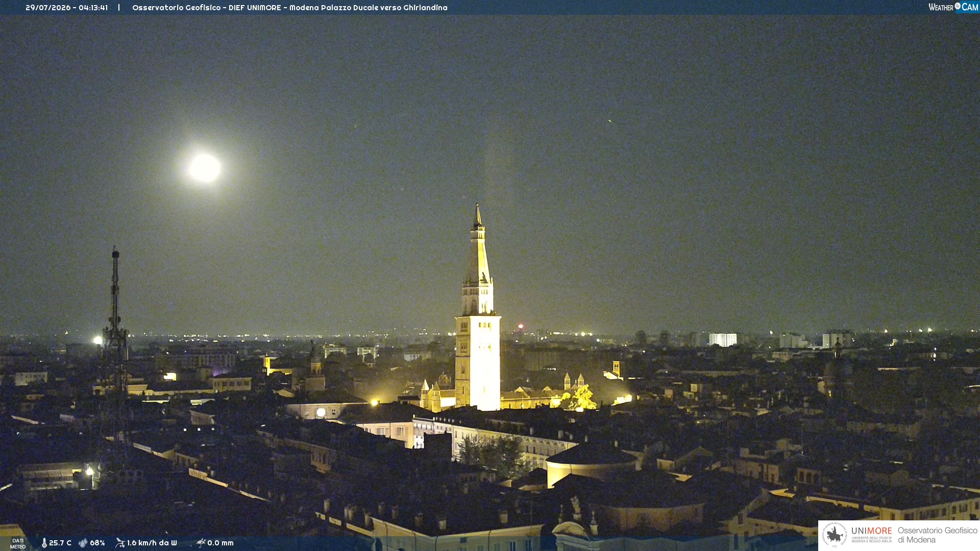Click the Osservatorio Geofisico di Modena text
Screen dimensions: 980x551
point(938,535)
